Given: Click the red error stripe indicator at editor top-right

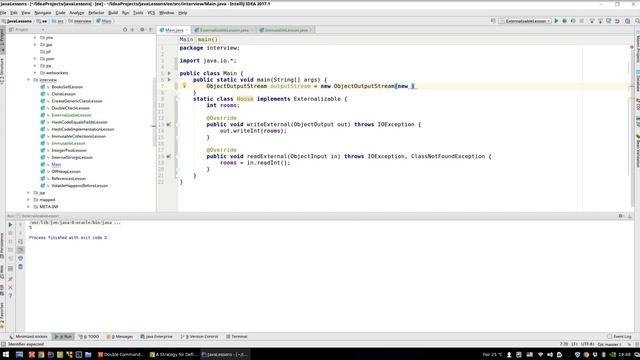Looking at the screenshot, I should coord(632,47).
